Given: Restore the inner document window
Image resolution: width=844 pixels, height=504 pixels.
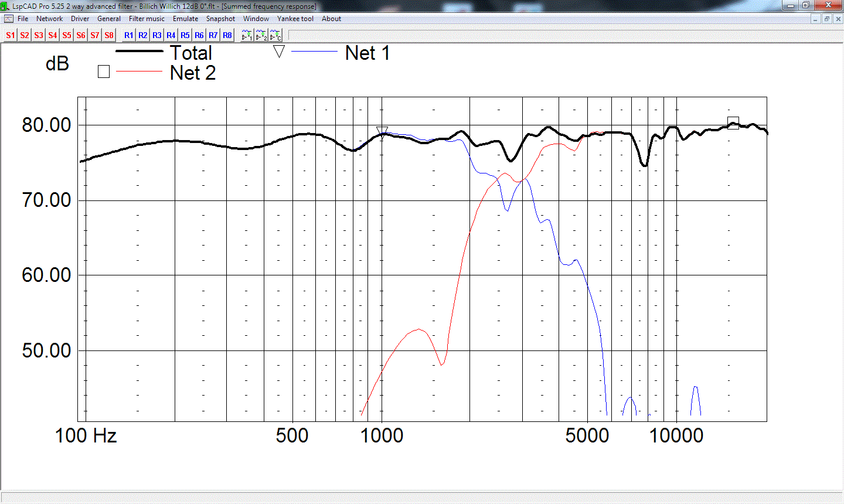Looking at the screenshot, I should pyautogui.click(x=827, y=19).
